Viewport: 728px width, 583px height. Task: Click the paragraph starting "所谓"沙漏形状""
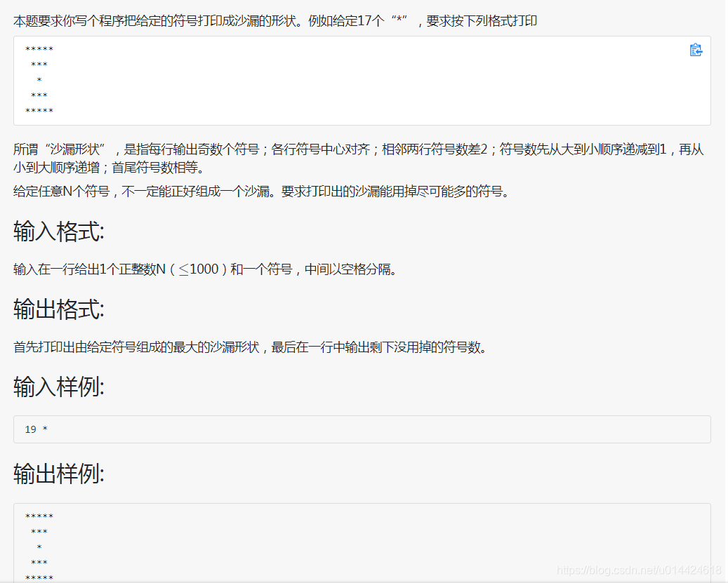pos(359,158)
